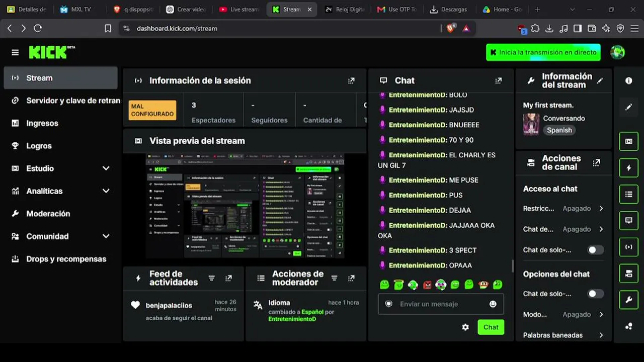Open the Restricc... chat setting arrow
Screen dimensions: 644x362
pyautogui.click(x=601, y=208)
